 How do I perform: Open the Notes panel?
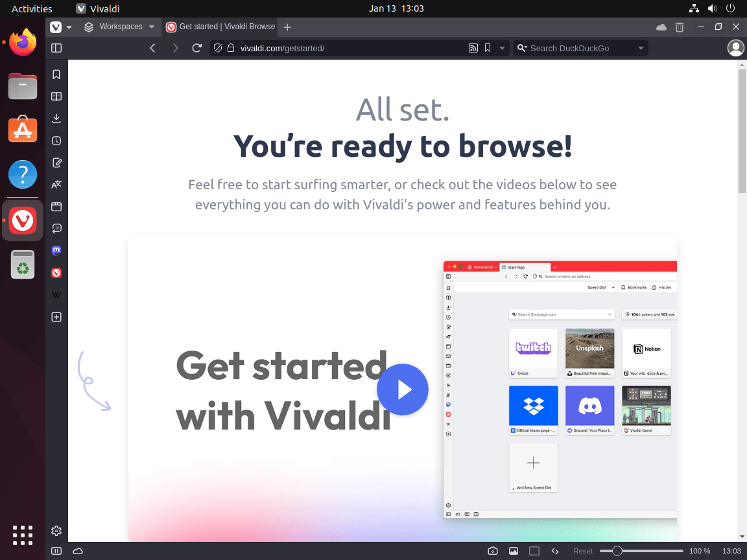(56, 162)
